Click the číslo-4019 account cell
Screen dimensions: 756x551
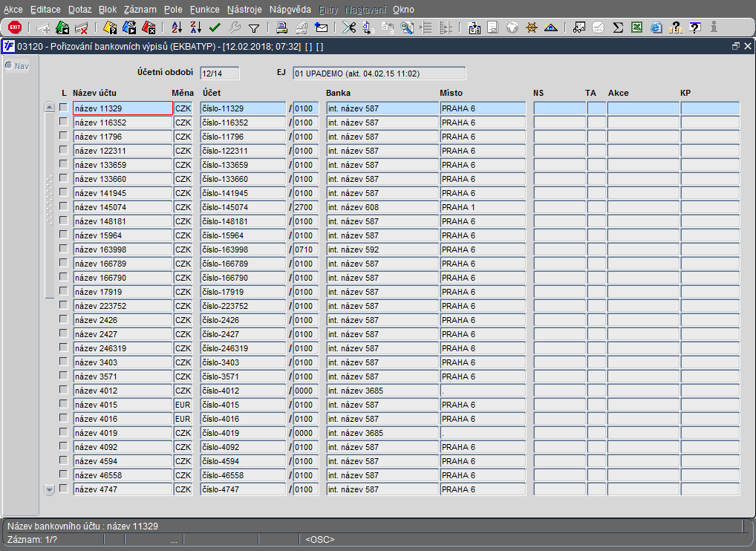tap(243, 433)
